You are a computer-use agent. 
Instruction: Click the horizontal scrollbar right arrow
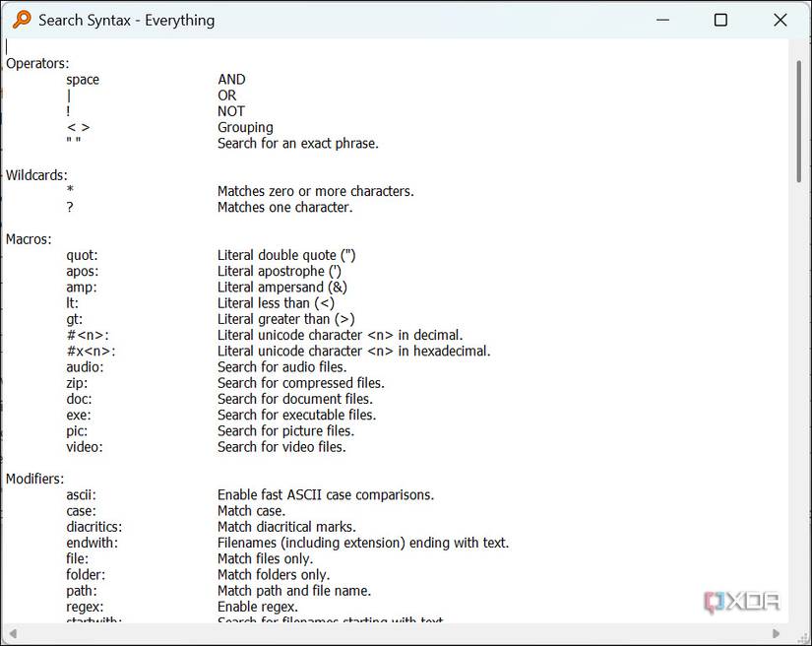776,633
